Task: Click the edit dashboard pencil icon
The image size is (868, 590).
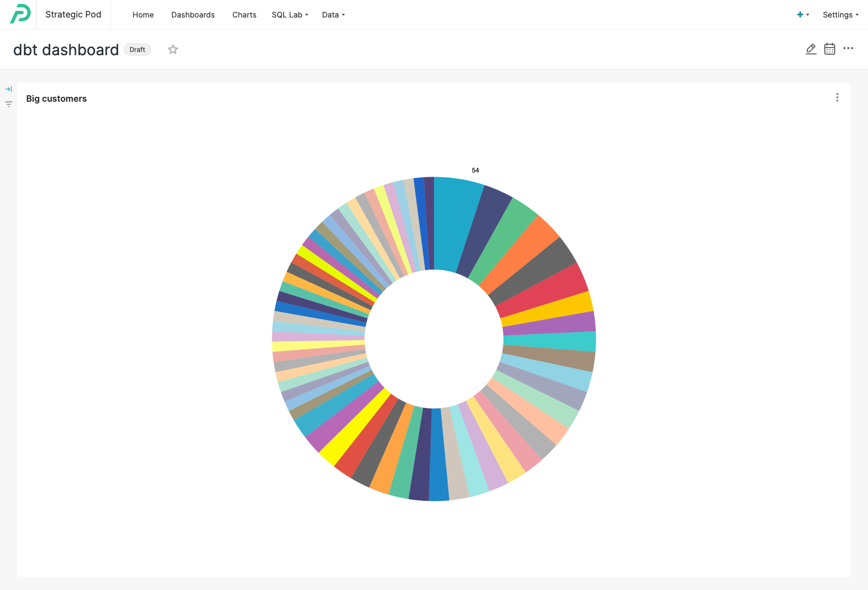Action: click(x=811, y=49)
